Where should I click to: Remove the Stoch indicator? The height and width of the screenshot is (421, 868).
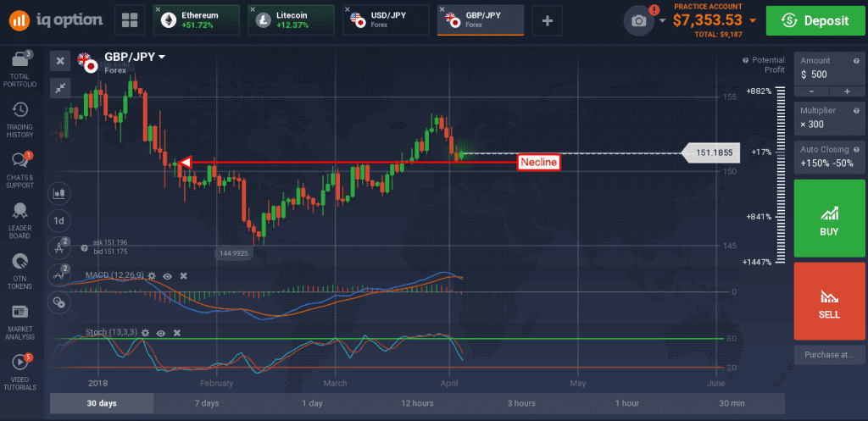click(x=177, y=333)
